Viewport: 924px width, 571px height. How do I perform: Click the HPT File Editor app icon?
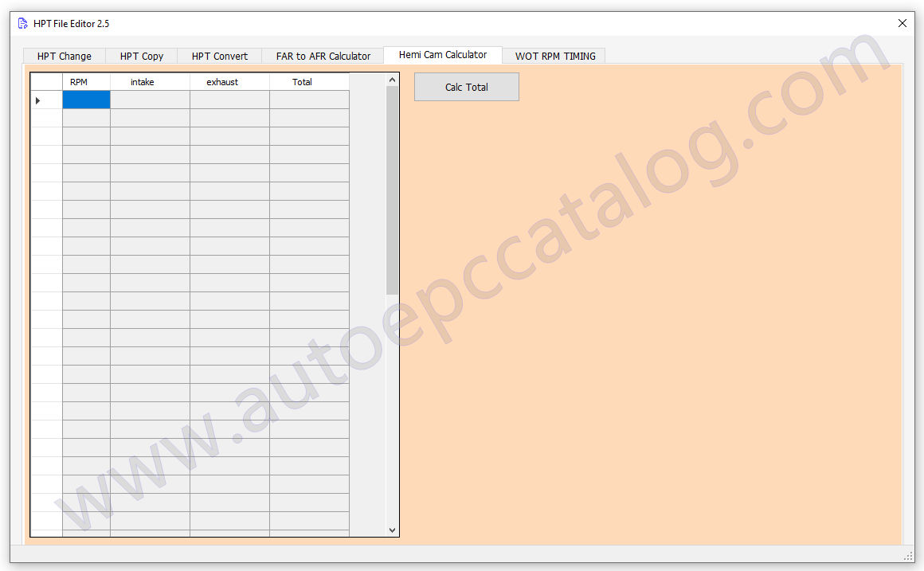click(x=22, y=23)
